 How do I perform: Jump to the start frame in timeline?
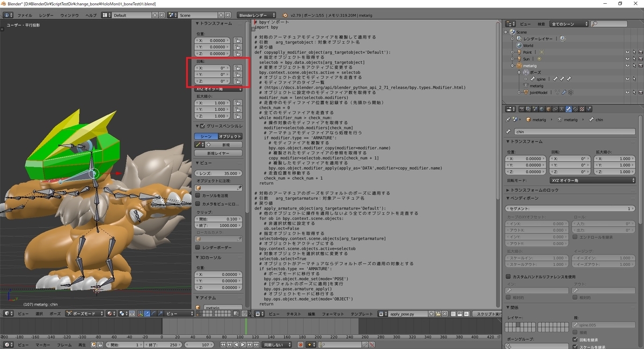(x=222, y=344)
